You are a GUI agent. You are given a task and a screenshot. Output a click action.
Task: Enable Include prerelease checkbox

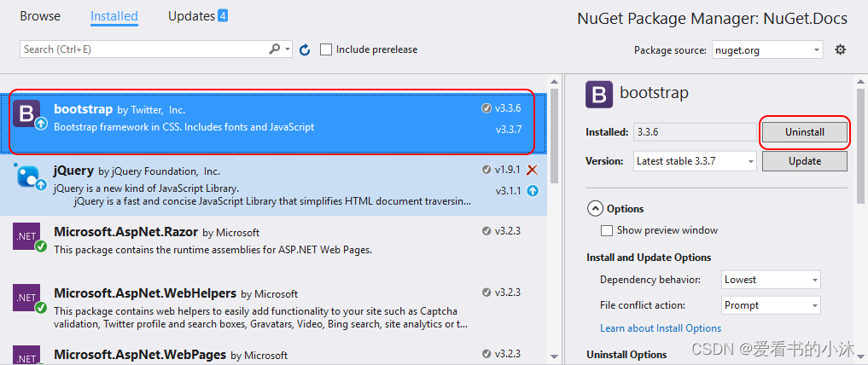click(326, 49)
